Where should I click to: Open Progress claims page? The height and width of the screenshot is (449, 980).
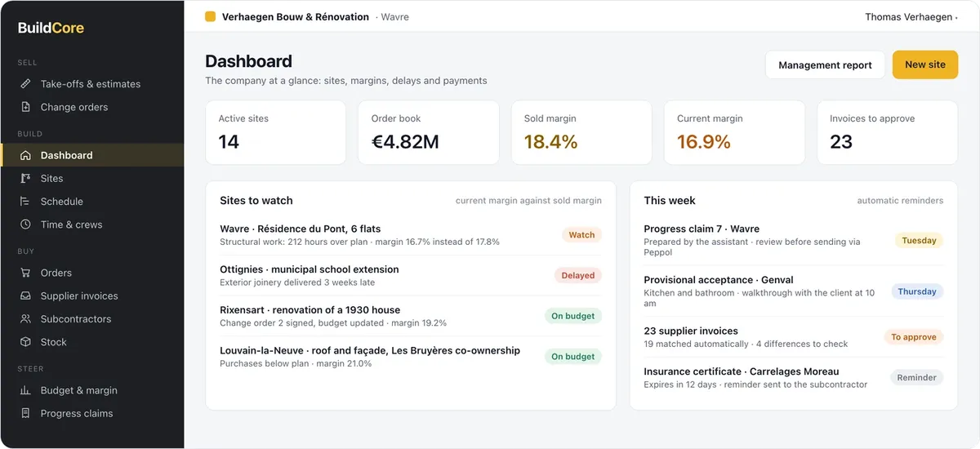[92, 413]
